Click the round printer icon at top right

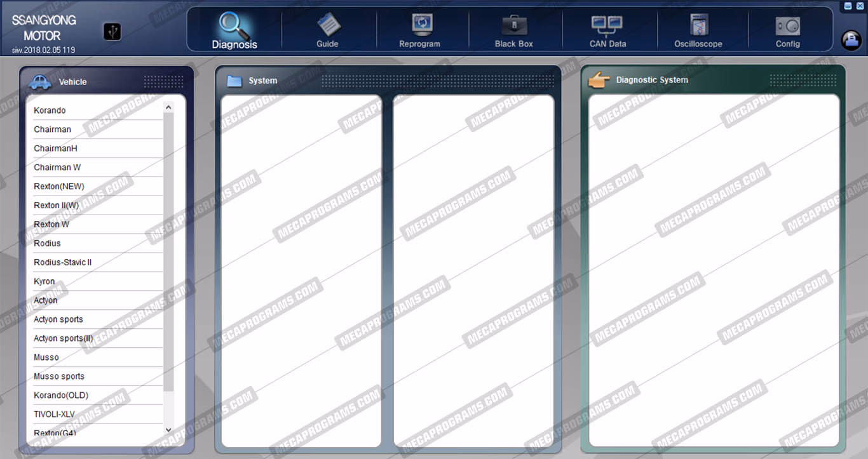tap(851, 39)
